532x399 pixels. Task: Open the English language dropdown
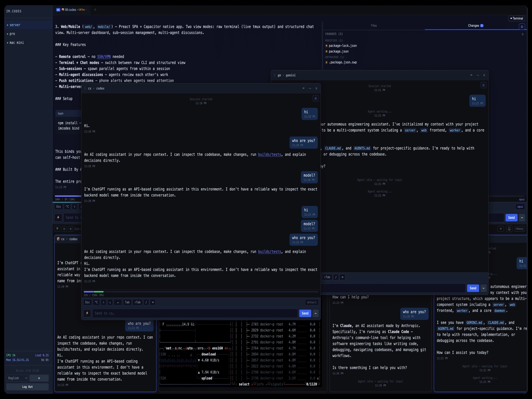click(x=17, y=378)
